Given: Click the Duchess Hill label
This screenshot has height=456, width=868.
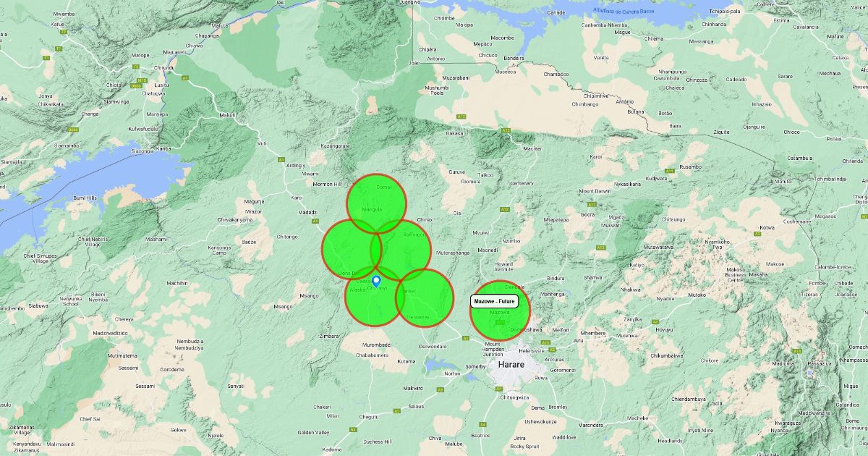Looking at the screenshot, I should [378, 441].
